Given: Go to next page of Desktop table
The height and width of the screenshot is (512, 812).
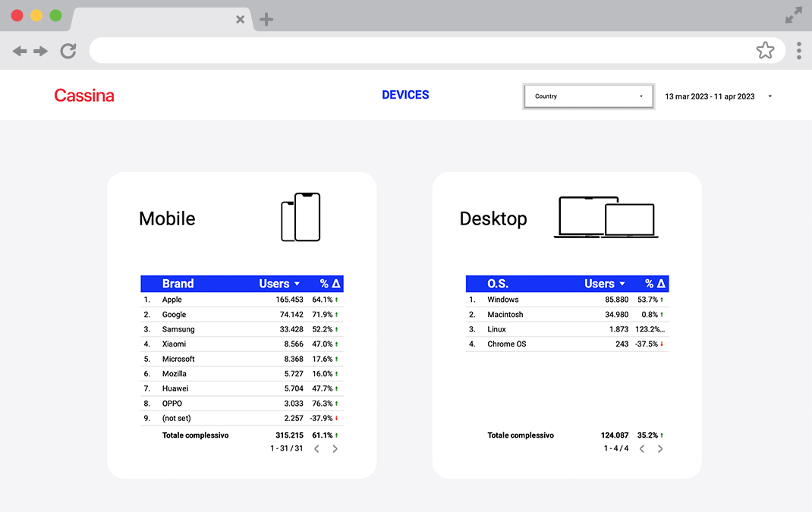Looking at the screenshot, I should pyautogui.click(x=660, y=449).
